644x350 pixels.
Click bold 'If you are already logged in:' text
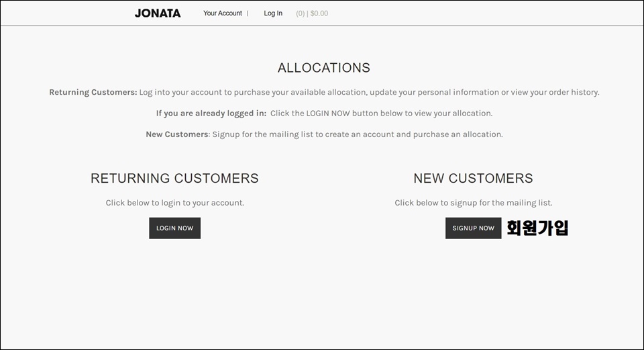pos(211,114)
